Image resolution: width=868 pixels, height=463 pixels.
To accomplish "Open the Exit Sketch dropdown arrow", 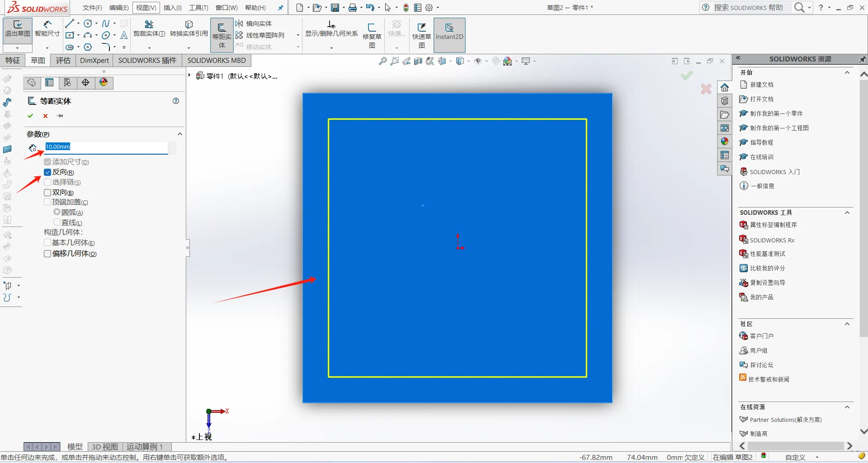I will [18, 48].
